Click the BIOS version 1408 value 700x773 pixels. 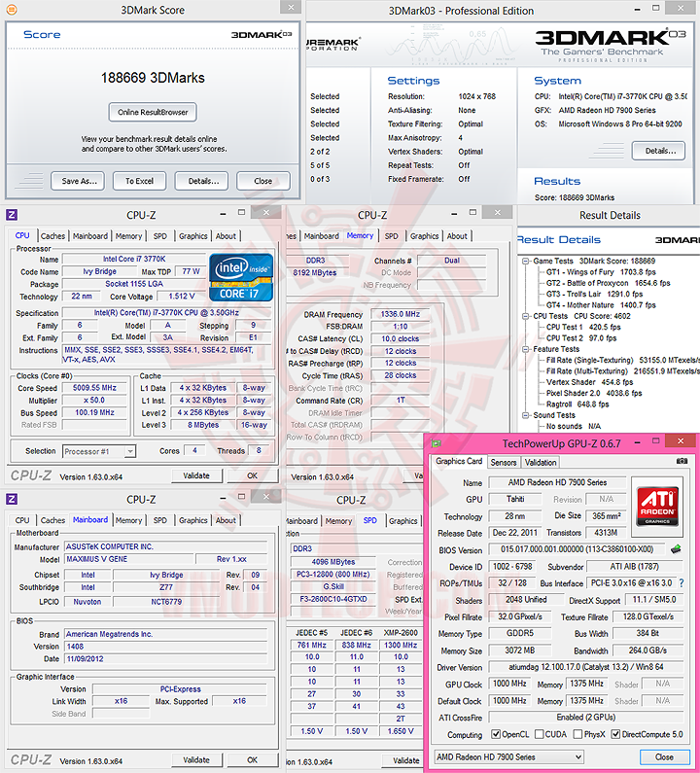tap(166, 647)
